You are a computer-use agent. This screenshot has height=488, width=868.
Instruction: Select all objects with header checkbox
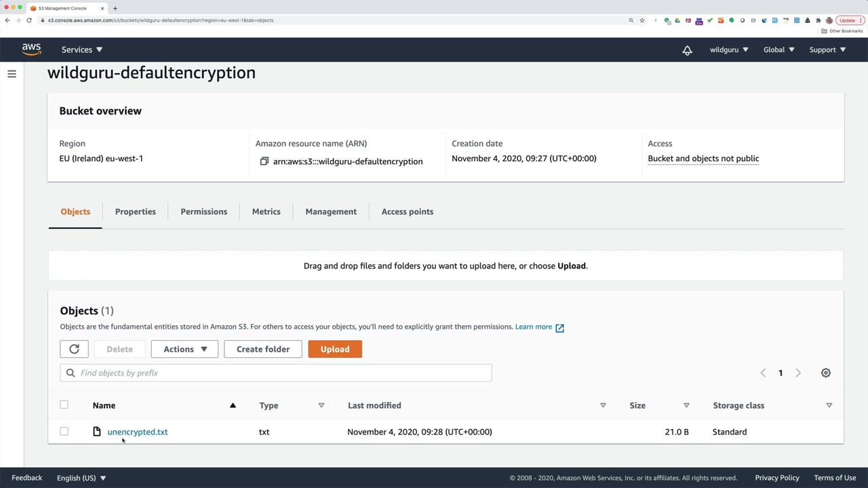[64, 405]
